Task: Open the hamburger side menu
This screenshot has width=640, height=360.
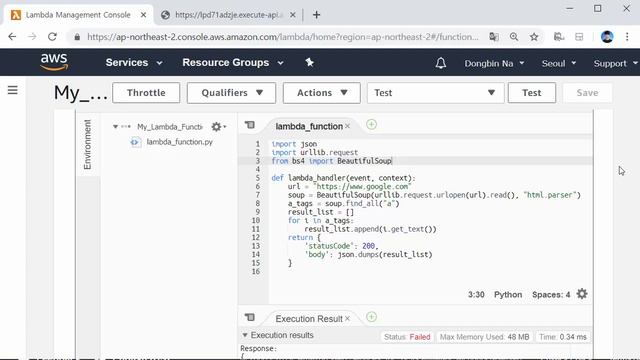Action: (13, 90)
